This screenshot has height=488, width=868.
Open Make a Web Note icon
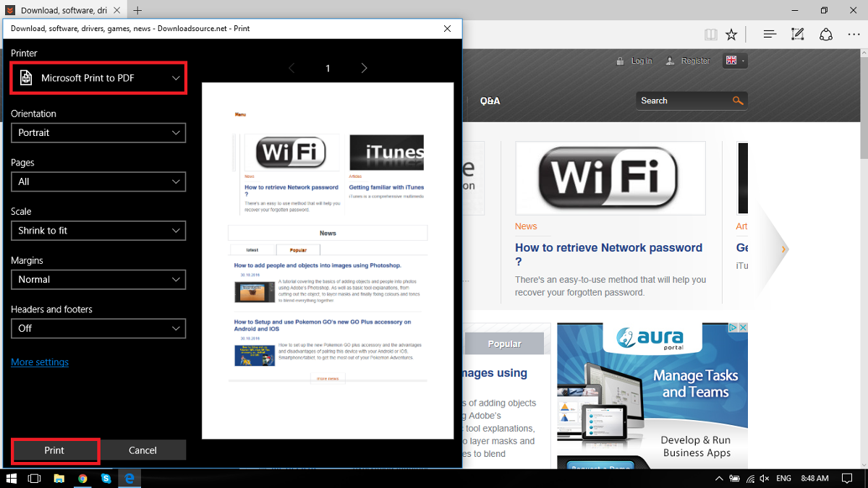click(798, 34)
